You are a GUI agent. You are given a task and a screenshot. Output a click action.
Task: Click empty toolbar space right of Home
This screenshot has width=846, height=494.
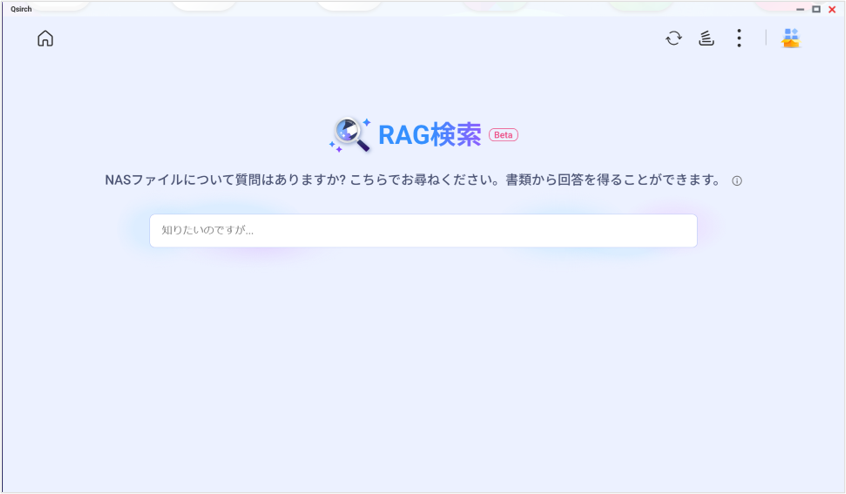click(x=350, y=39)
